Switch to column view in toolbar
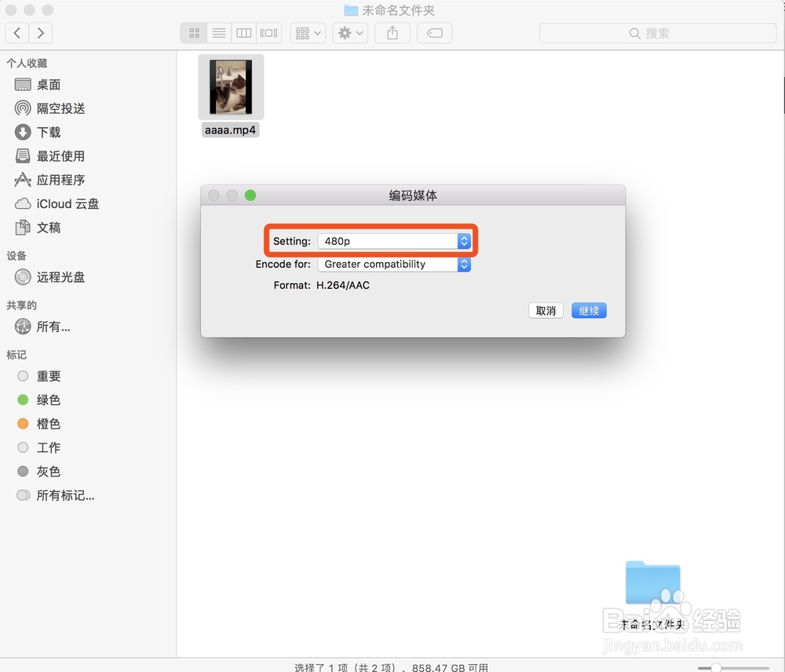Viewport: 785px width, 672px height. click(243, 33)
